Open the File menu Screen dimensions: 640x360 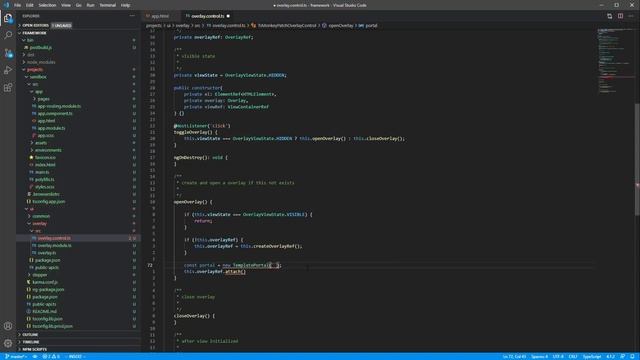pos(18,5)
